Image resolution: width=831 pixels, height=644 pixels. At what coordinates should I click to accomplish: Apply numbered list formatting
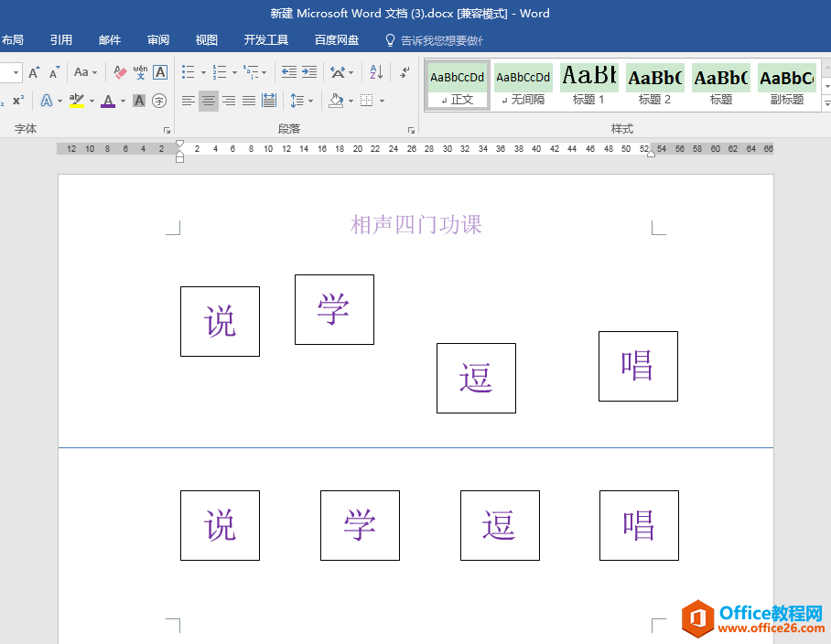220,72
